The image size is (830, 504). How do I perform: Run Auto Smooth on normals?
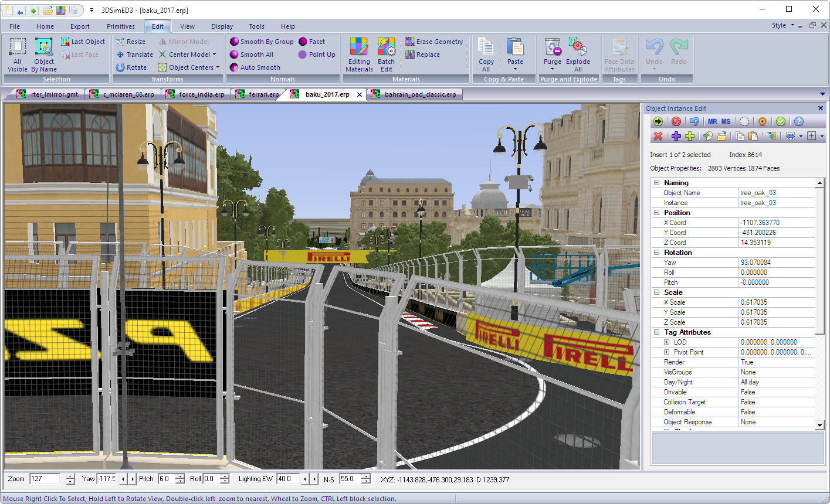point(255,67)
